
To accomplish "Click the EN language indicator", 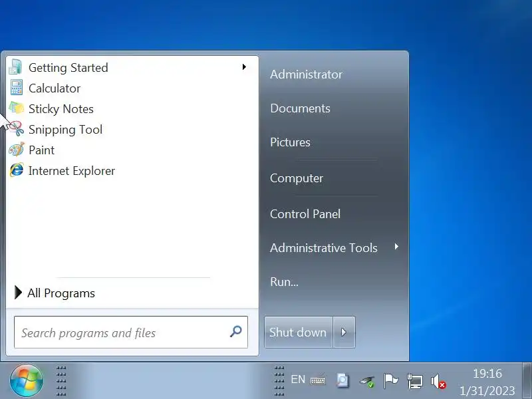I will (298, 379).
